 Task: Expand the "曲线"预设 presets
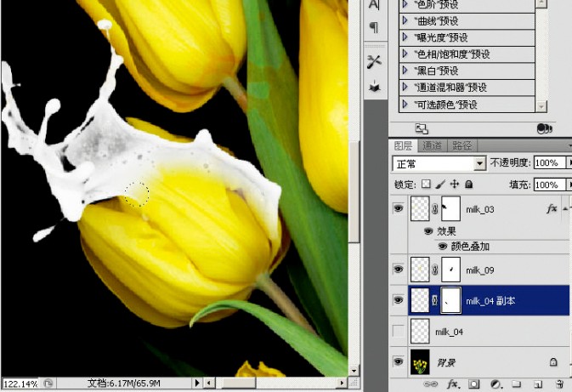tap(405, 20)
